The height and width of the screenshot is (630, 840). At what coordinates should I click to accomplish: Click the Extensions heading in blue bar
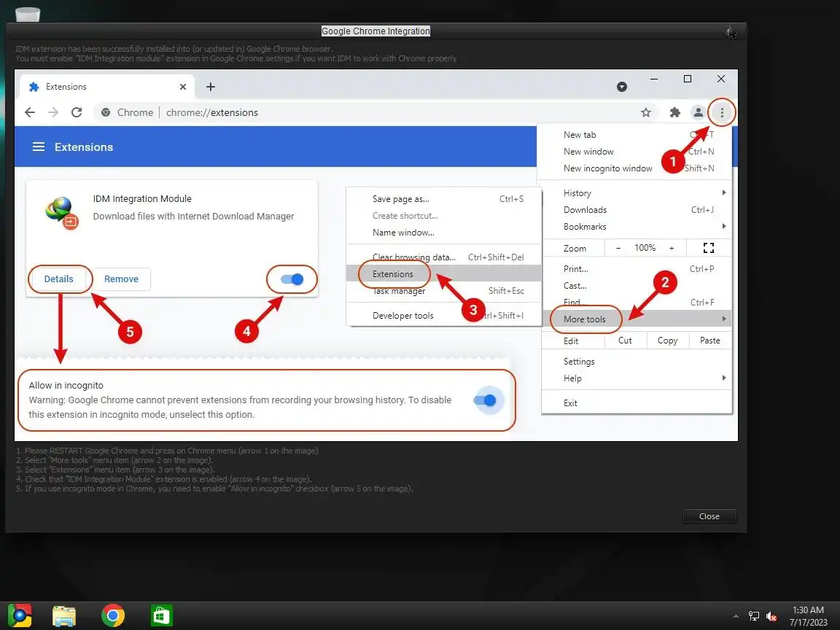point(84,147)
